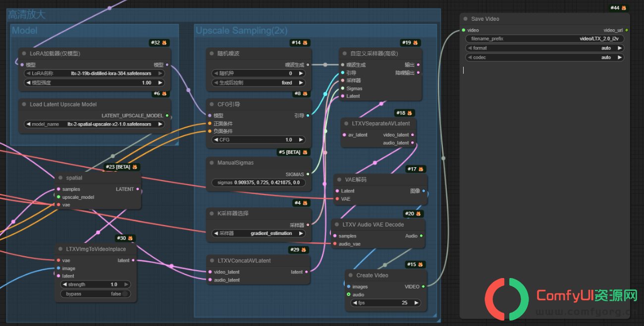644x326 pixels.
Task: Collapse the Create Video node
Action: coord(350,276)
